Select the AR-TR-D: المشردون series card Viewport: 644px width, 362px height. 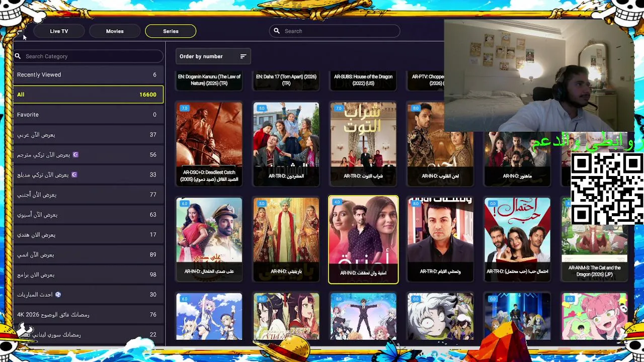coord(286,144)
